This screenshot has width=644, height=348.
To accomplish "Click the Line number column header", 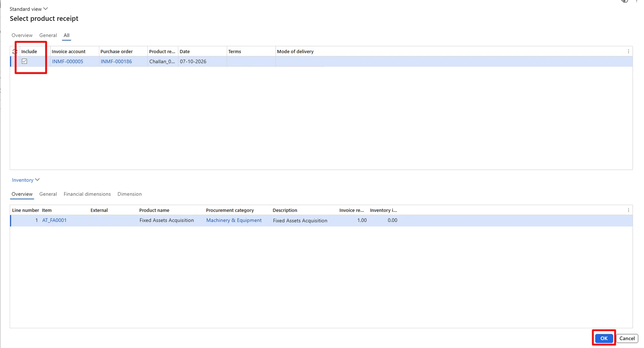I will tap(25, 210).
